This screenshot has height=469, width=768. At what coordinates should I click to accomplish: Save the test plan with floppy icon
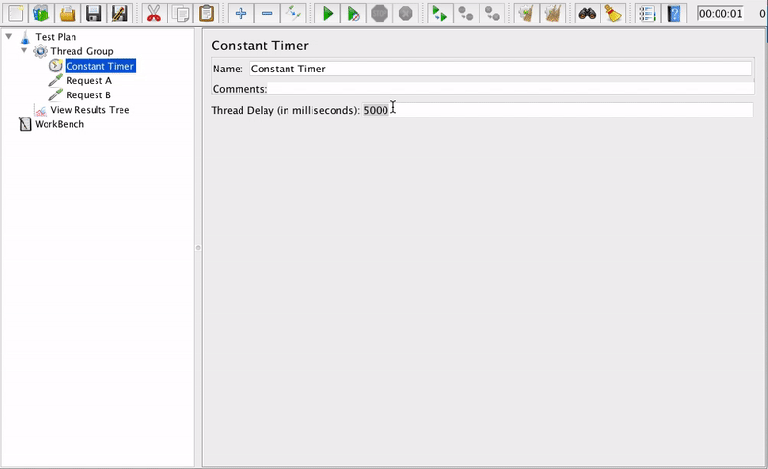click(94, 13)
